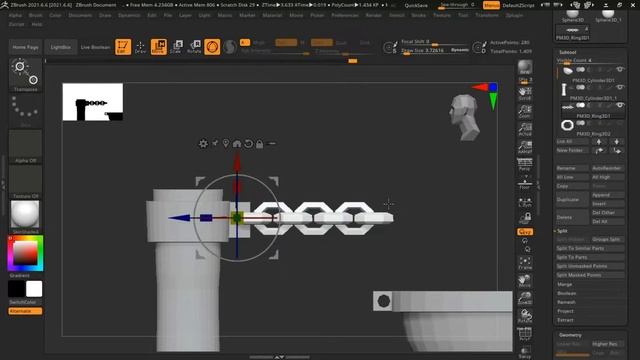This screenshot has width=640, height=360.
Task: Click the Actual size button
Action: tap(525, 129)
